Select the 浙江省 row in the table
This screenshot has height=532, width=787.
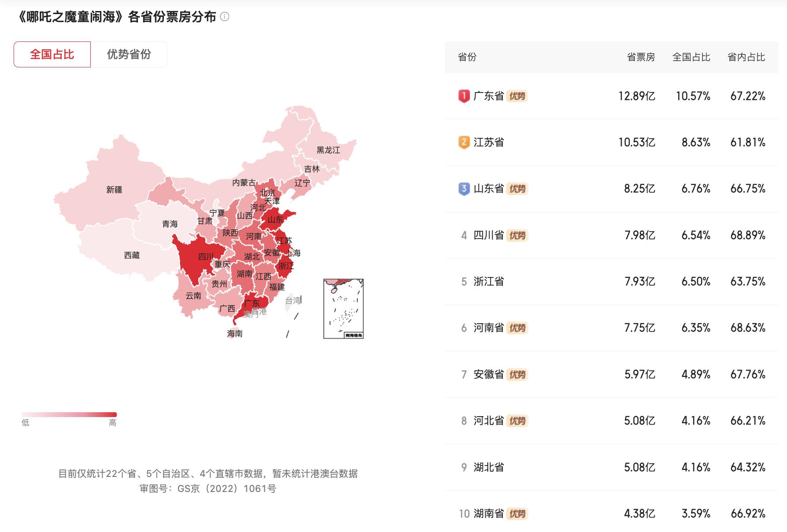tap(611, 282)
